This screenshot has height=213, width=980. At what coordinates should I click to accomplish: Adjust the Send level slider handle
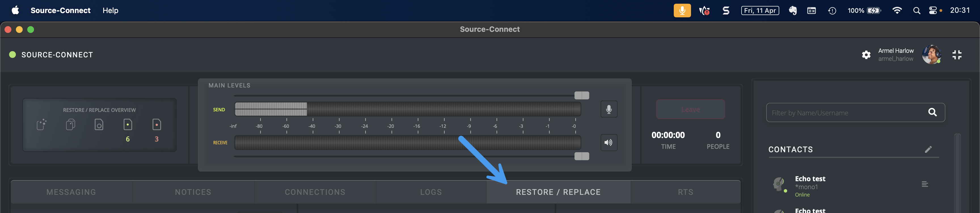pos(581,95)
